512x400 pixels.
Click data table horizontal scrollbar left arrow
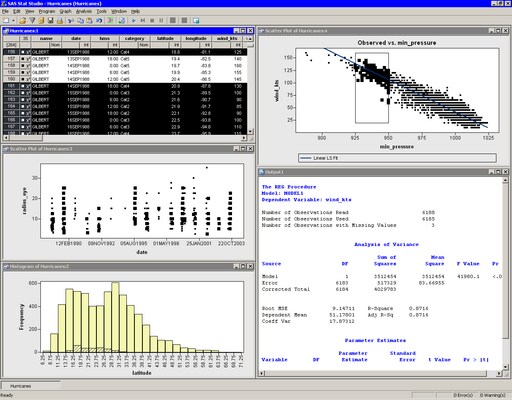5,138
